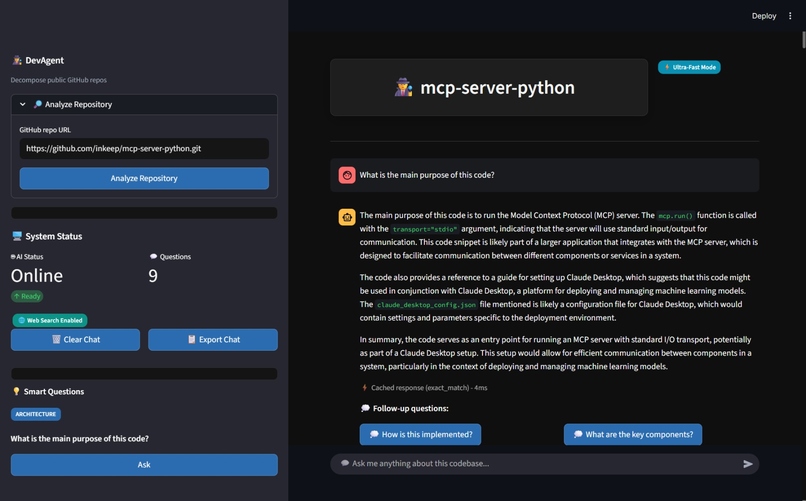Click 'What are the key components?' follow-up

633,435
